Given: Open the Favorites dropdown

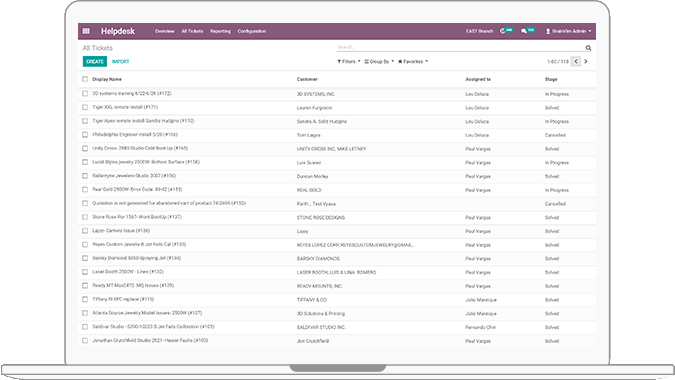Looking at the screenshot, I should pyautogui.click(x=413, y=62).
